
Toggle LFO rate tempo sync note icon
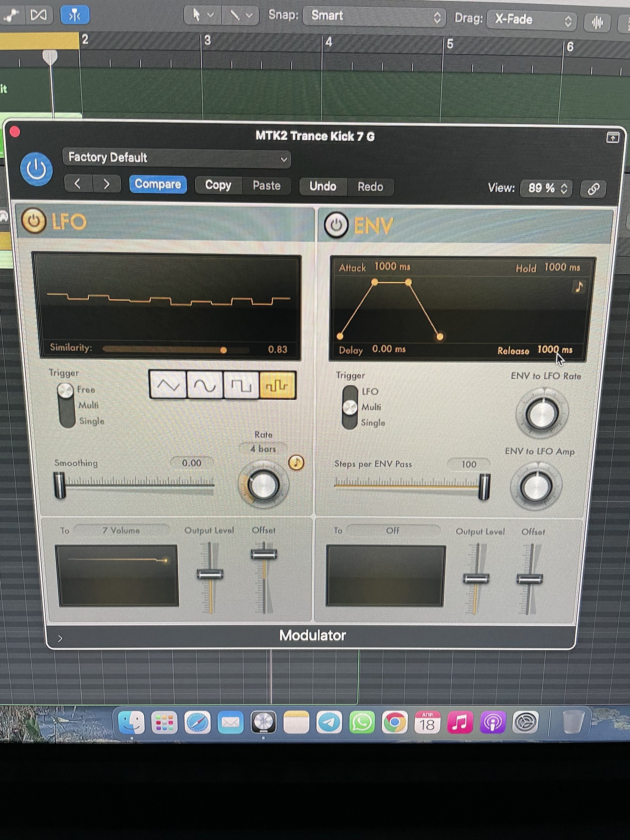296,462
